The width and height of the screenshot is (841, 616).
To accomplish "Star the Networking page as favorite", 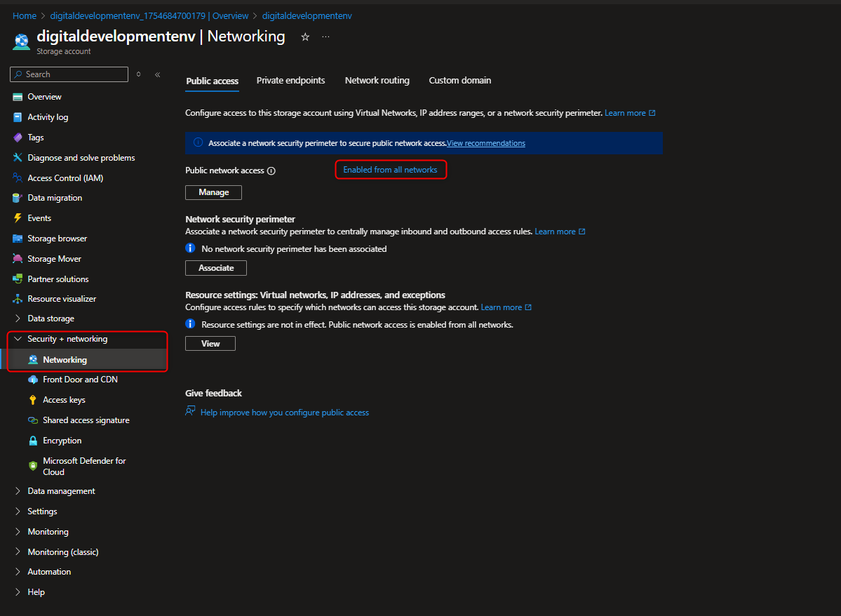I will (305, 36).
